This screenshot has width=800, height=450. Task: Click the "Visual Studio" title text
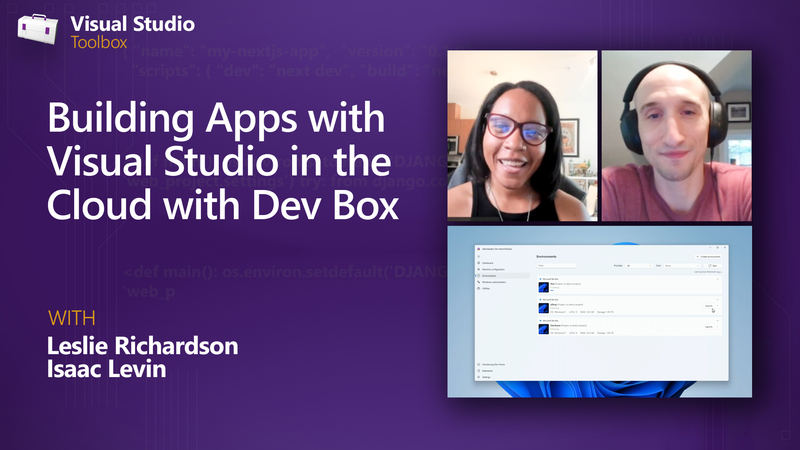133,24
